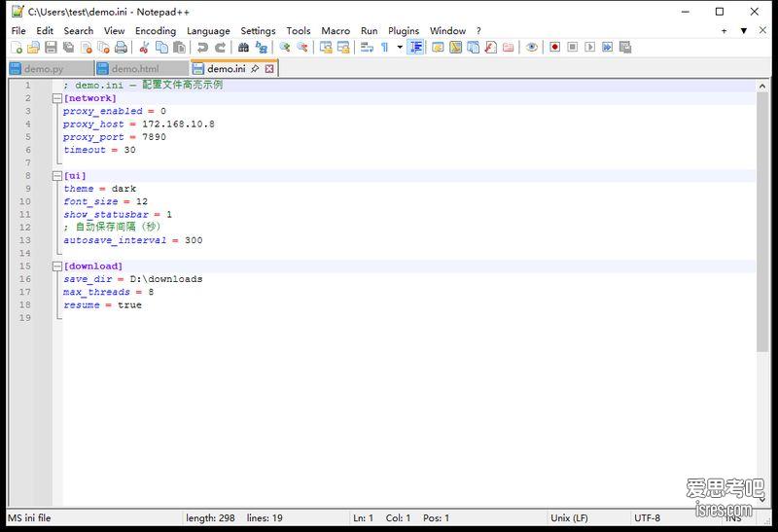
Task: Save the current file via floppy icon
Action: [51, 48]
